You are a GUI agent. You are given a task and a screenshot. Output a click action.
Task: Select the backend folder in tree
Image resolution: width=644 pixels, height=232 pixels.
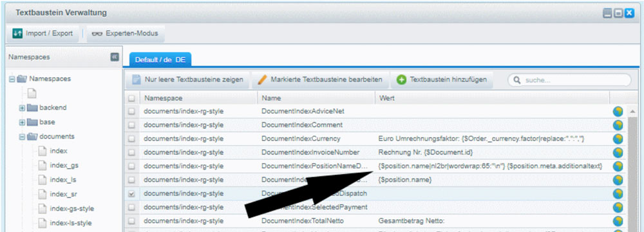click(x=47, y=108)
